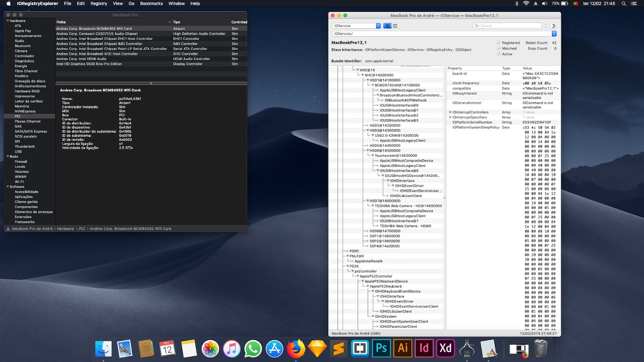Open Sketch from the Dock
The width and height of the screenshot is (644, 362).
[317, 349]
